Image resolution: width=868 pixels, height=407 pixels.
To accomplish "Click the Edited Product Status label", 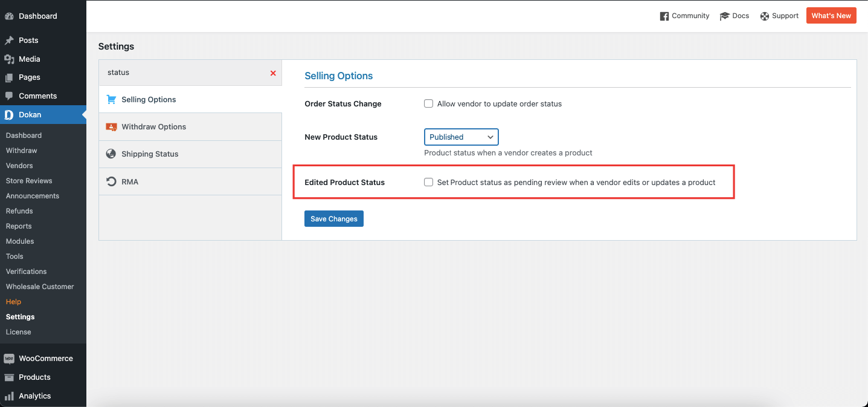I will [344, 183].
